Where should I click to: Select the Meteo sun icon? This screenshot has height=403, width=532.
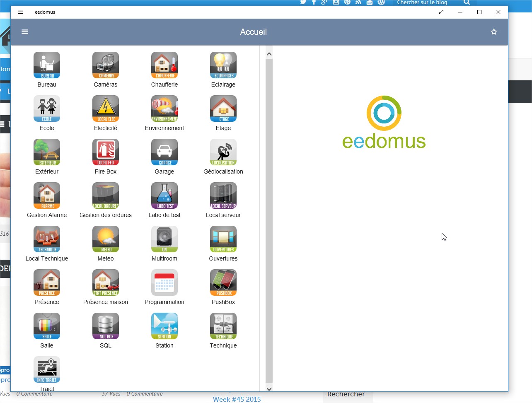pos(106,239)
